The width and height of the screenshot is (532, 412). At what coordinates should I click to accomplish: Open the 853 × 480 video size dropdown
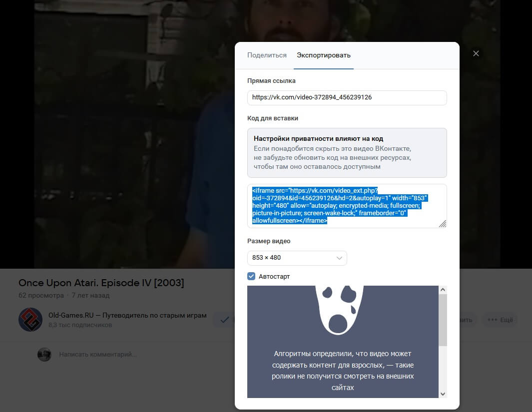(x=297, y=258)
